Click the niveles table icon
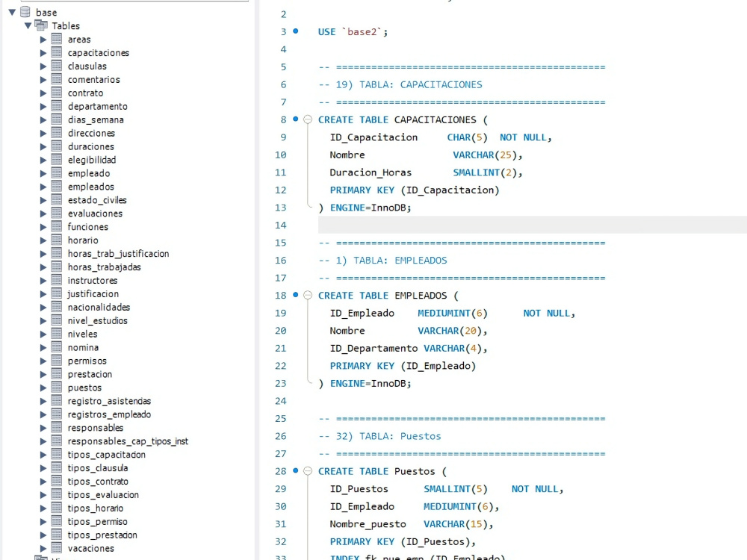Image resolution: width=747 pixels, height=560 pixels. (57, 334)
